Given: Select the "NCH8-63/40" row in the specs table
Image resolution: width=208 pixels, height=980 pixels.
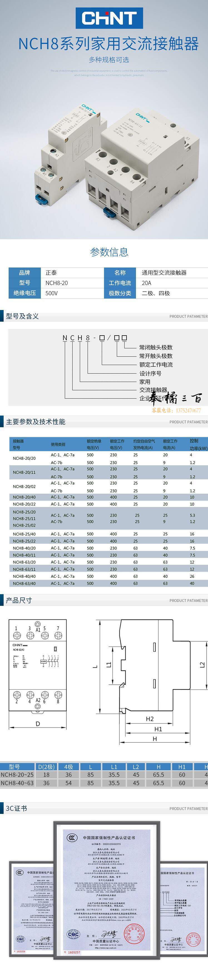Looking at the screenshot, I should tap(108, 583).
